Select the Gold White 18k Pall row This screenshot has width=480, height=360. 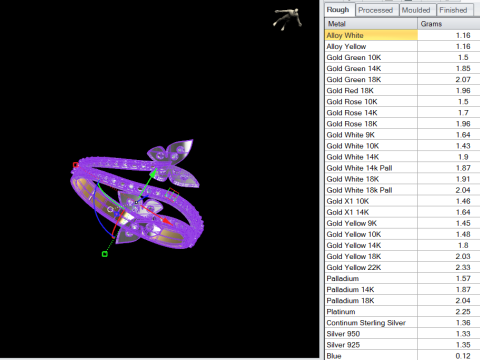[x=402, y=190]
